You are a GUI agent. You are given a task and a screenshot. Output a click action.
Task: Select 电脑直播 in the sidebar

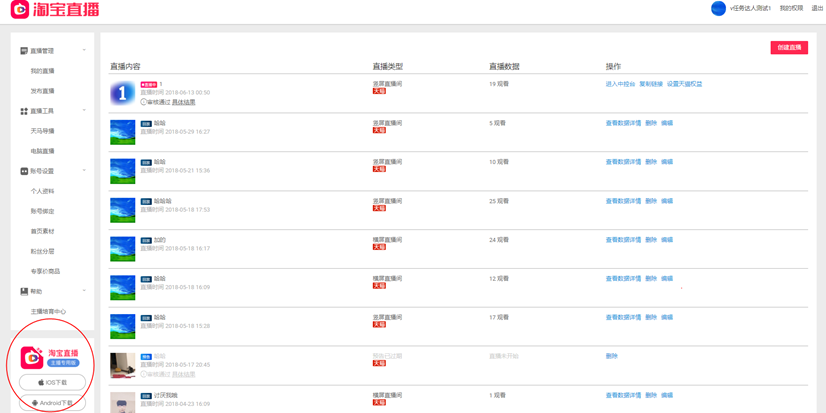coord(42,151)
